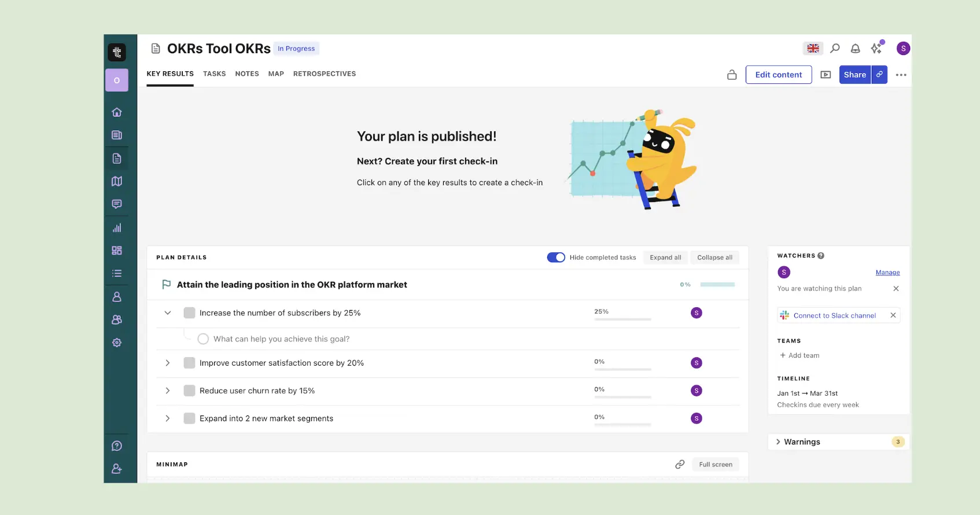Click the AI sparkles icon in the header
Image resolution: width=980 pixels, height=515 pixels.
(878, 47)
